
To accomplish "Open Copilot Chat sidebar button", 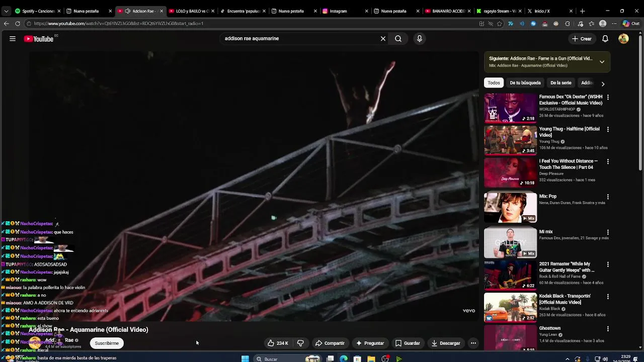I will coord(631,24).
